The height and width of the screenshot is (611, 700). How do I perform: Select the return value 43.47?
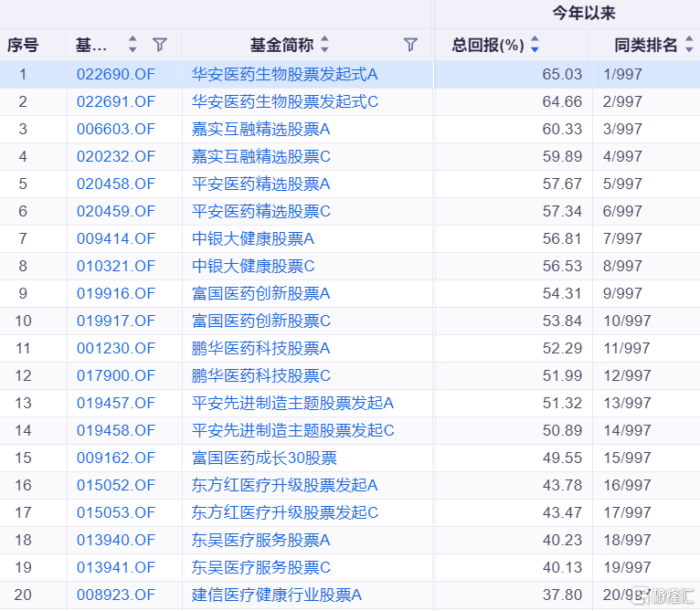562,512
